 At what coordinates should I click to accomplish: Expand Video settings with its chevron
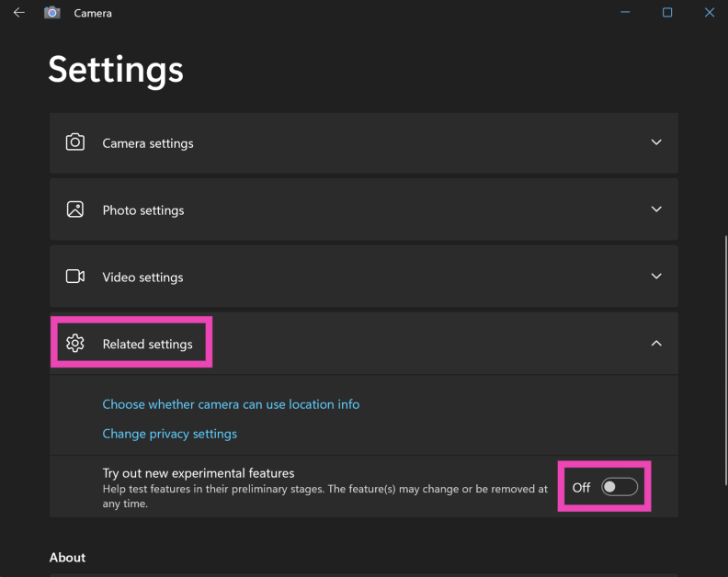[656, 277]
